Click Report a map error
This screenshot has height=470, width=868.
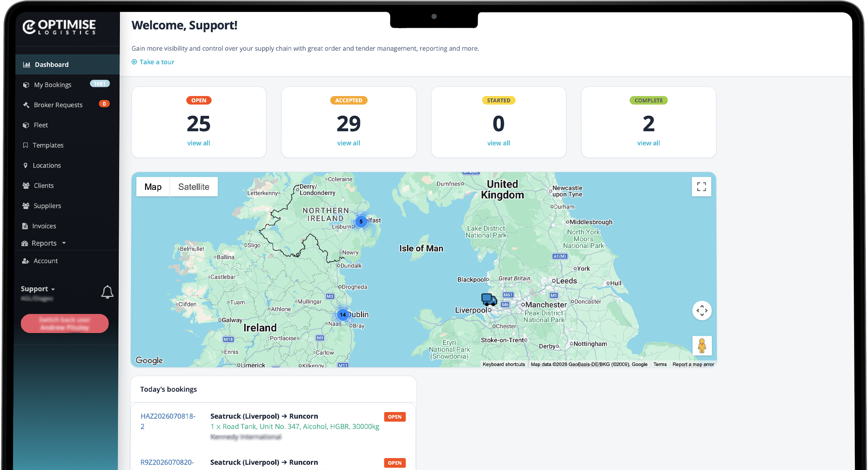(x=693, y=364)
